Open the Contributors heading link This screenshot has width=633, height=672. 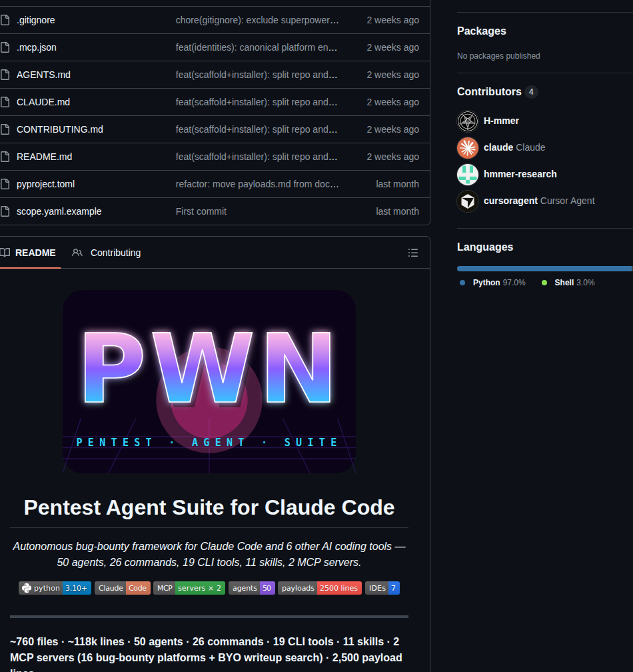(x=489, y=92)
